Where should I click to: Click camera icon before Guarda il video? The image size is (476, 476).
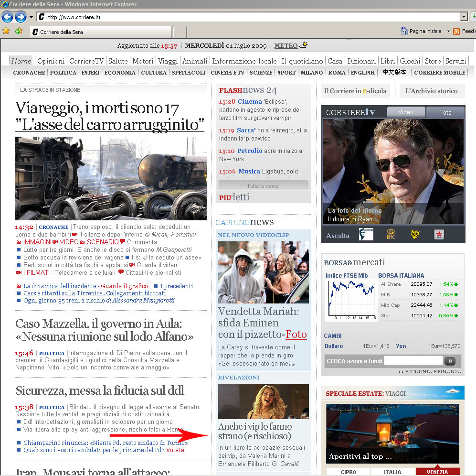pos(132,265)
